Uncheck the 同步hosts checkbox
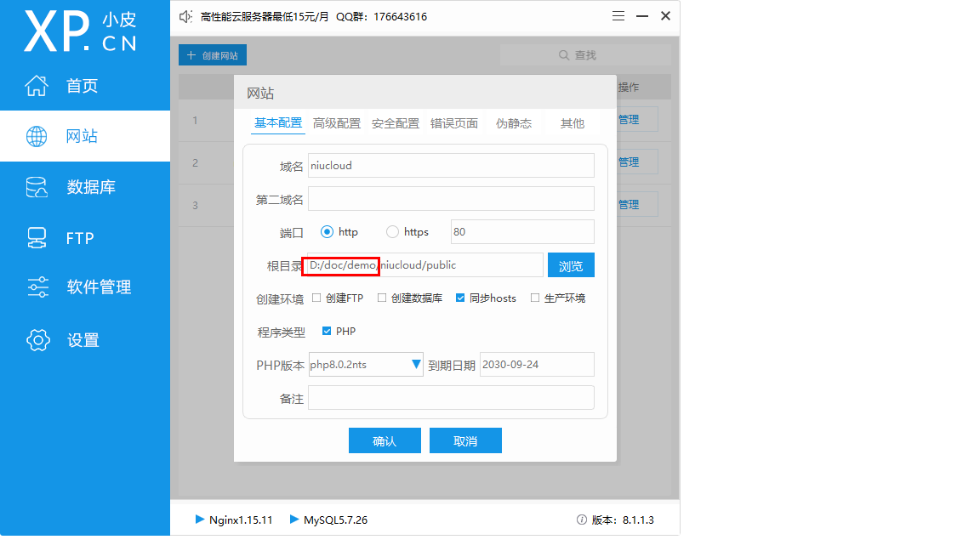This screenshot has height=551, width=980. point(460,298)
